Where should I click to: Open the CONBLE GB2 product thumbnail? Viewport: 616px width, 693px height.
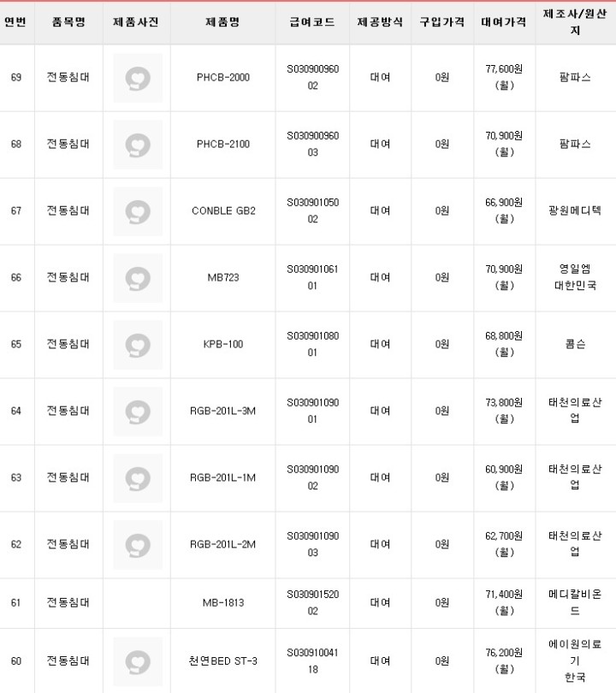137,211
